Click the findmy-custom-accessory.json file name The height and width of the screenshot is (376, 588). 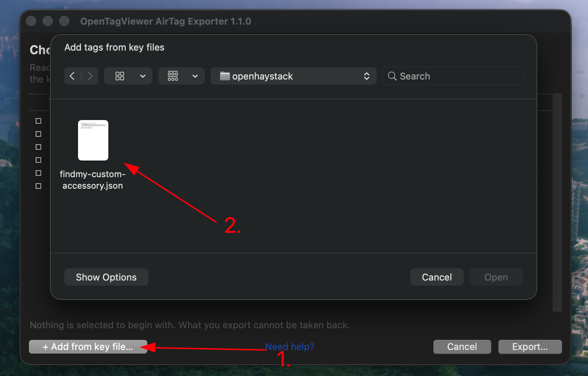(x=92, y=180)
